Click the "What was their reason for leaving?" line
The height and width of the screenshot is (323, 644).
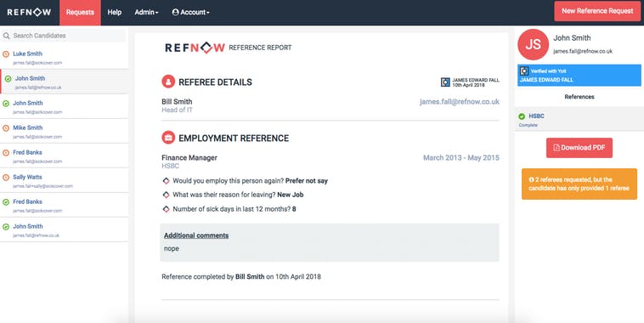(238, 195)
